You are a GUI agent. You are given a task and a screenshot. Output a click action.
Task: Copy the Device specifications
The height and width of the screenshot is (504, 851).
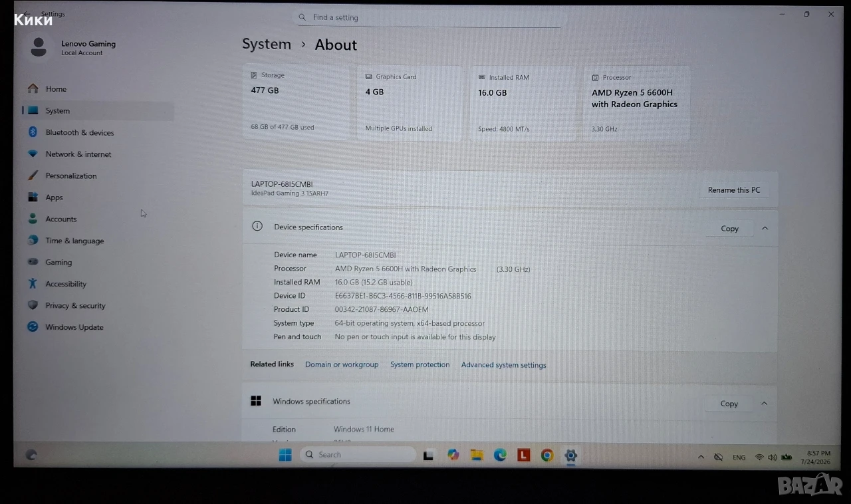pyautogui.click(x=729, y=228)
